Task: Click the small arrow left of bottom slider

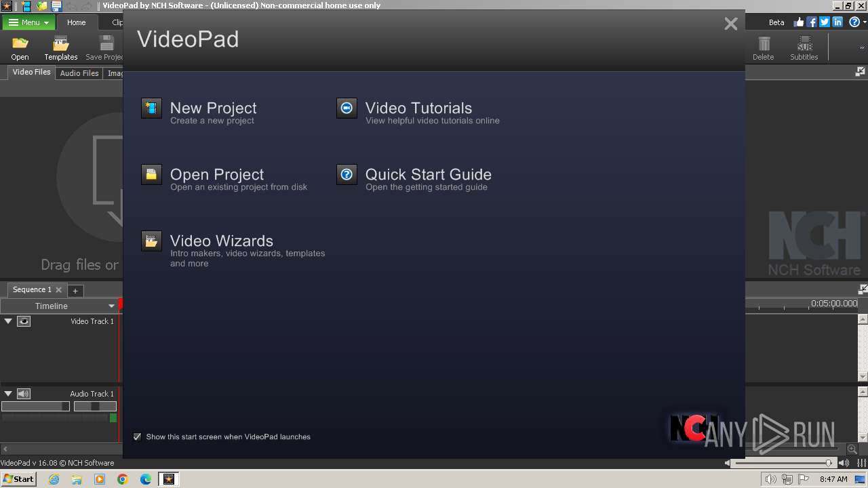Action: (728, 463)
